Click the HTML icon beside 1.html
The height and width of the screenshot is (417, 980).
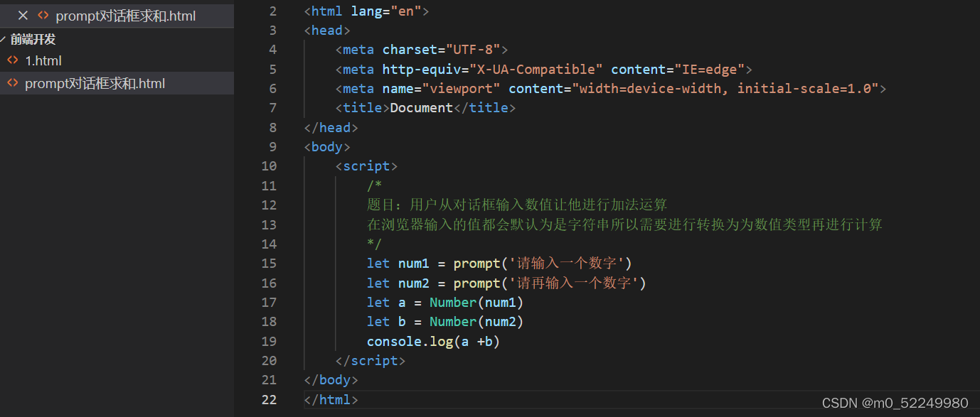pyautogui.click(x=13, y=60)
